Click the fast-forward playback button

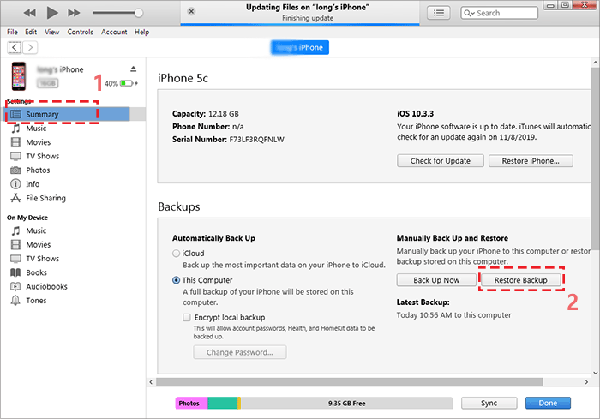(x=74, y=13)
